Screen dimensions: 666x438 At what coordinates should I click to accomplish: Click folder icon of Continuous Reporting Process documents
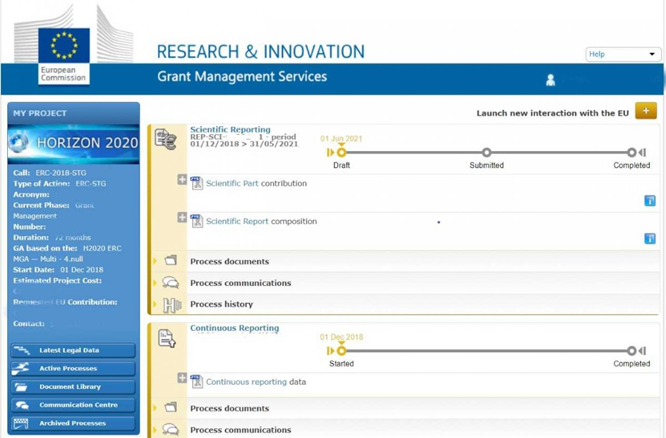[171, 407]
